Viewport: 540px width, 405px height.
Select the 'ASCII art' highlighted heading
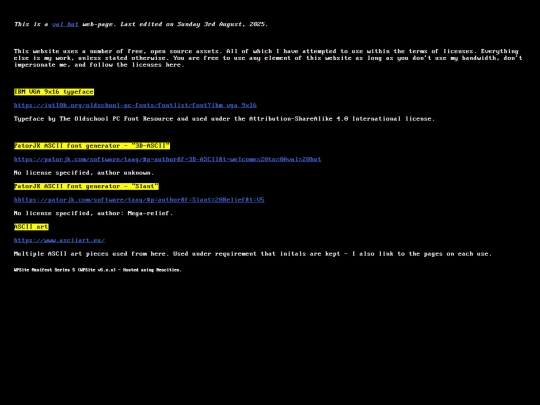[x=31, y=227]
